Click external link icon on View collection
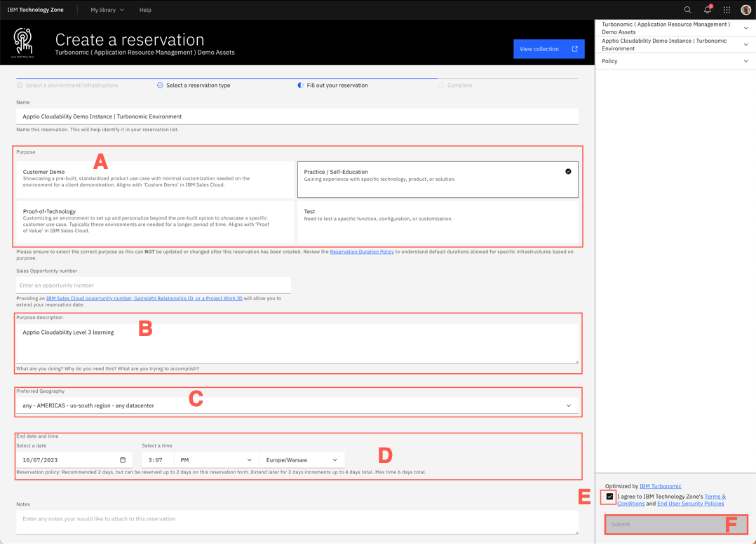Image resolution: width=756 pixels, height=545 pixels. click(575, 48)
